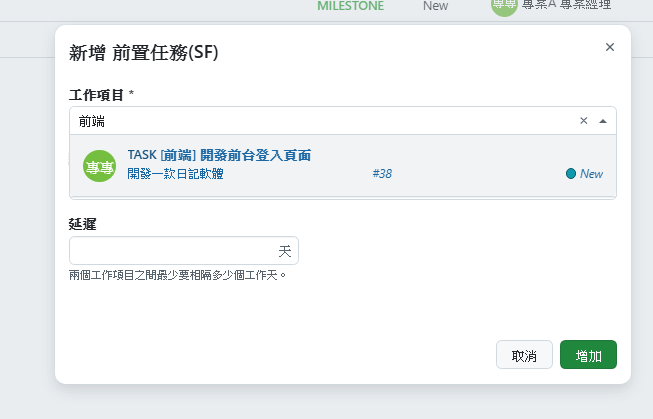This screenshot has width=653, height=419.
Task: Close the 新增 前置任務(SF) dialog
Action: (610, 47)
